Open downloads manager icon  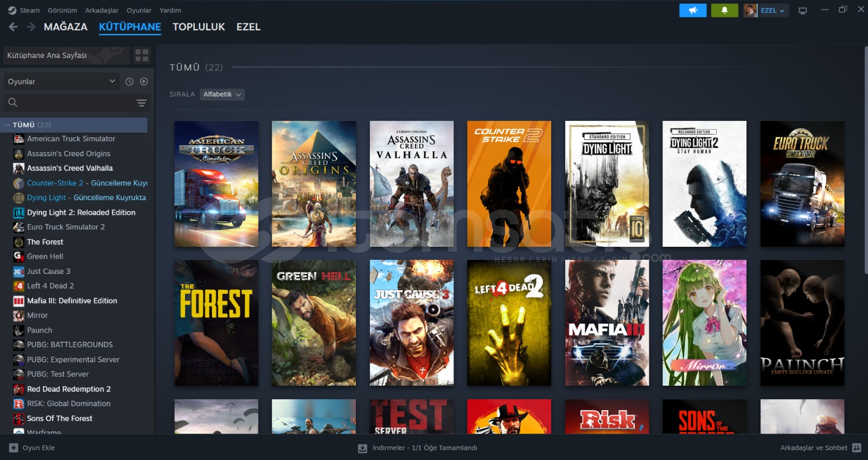pyautogui.click(x=362, y=448)
